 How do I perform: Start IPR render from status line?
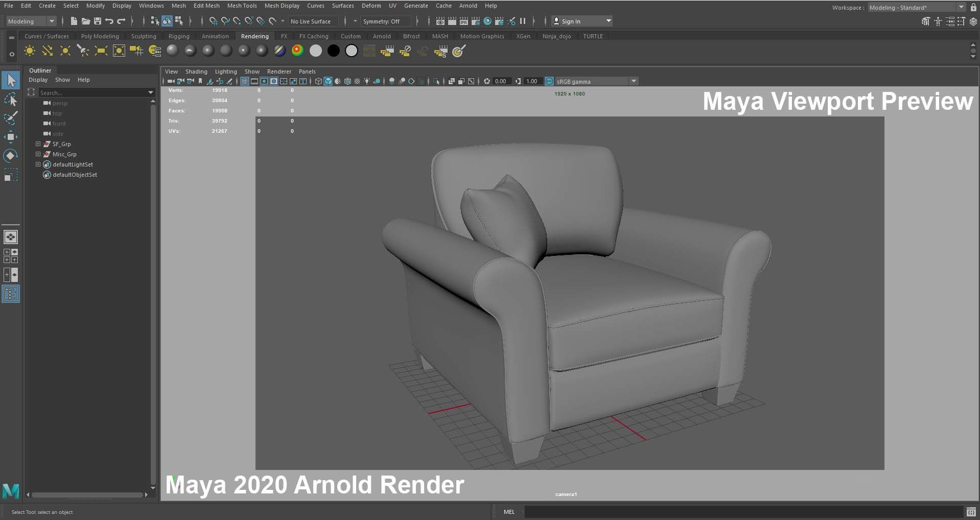click(463, 21)
